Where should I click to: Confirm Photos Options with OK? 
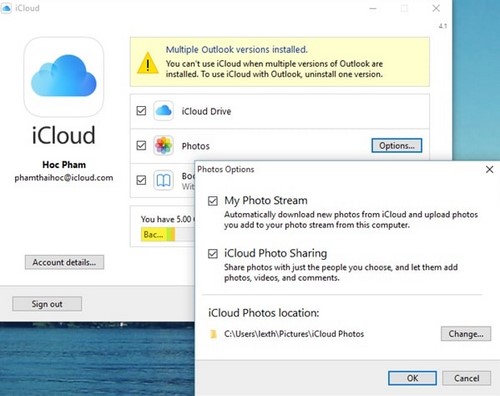(x=412, y=378)
